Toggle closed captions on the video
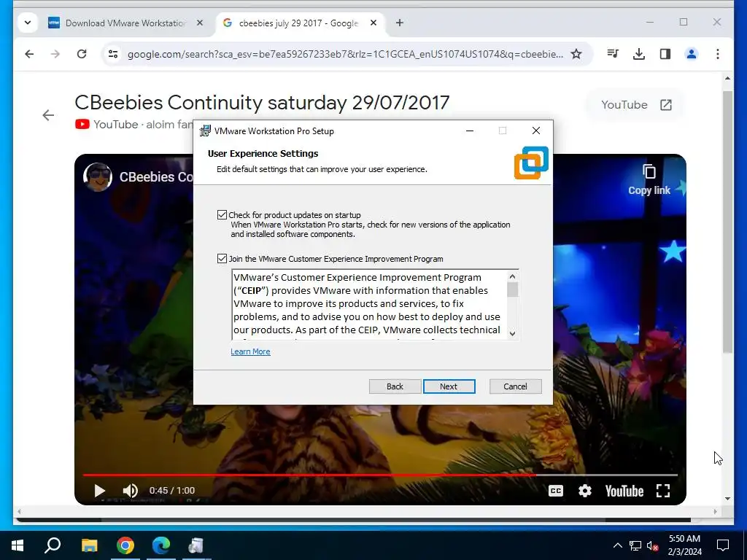747x560 pixels. [x=555, y=491]
